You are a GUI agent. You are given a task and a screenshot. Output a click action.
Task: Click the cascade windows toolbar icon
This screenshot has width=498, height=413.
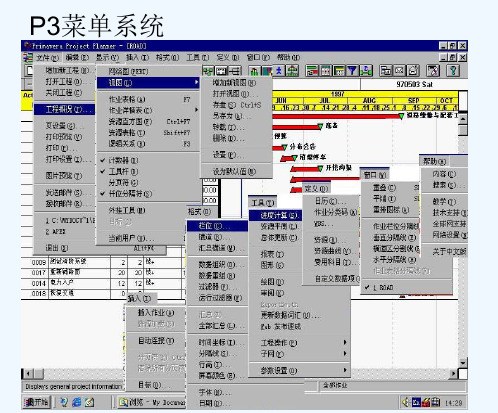click(x=386, y=71)
